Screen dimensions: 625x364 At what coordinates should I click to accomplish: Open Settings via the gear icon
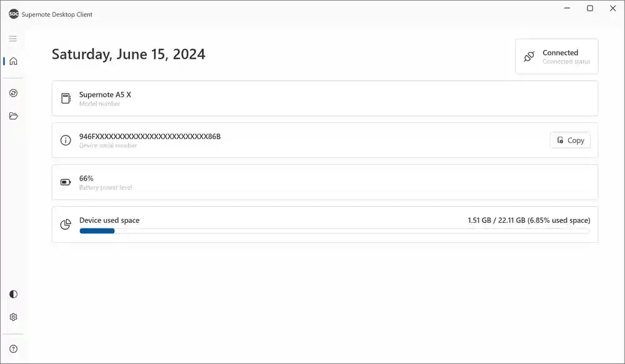[x=13, y=317]
